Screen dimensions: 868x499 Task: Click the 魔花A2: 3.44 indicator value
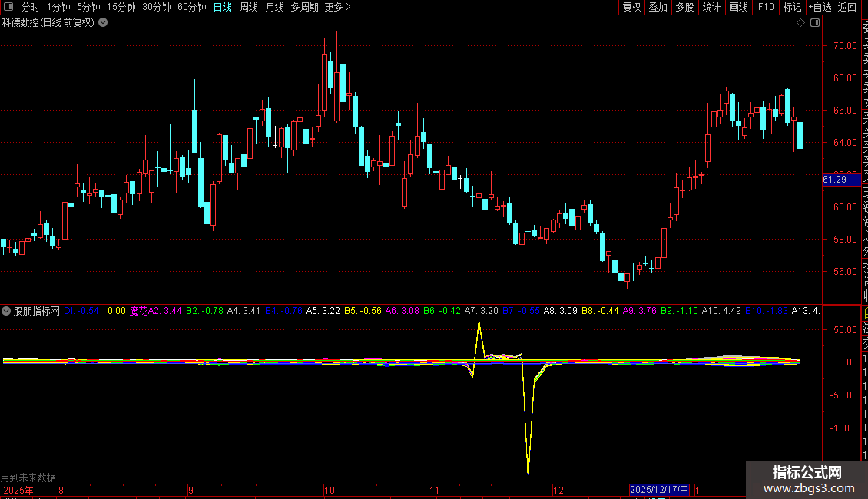click(156, 311)
